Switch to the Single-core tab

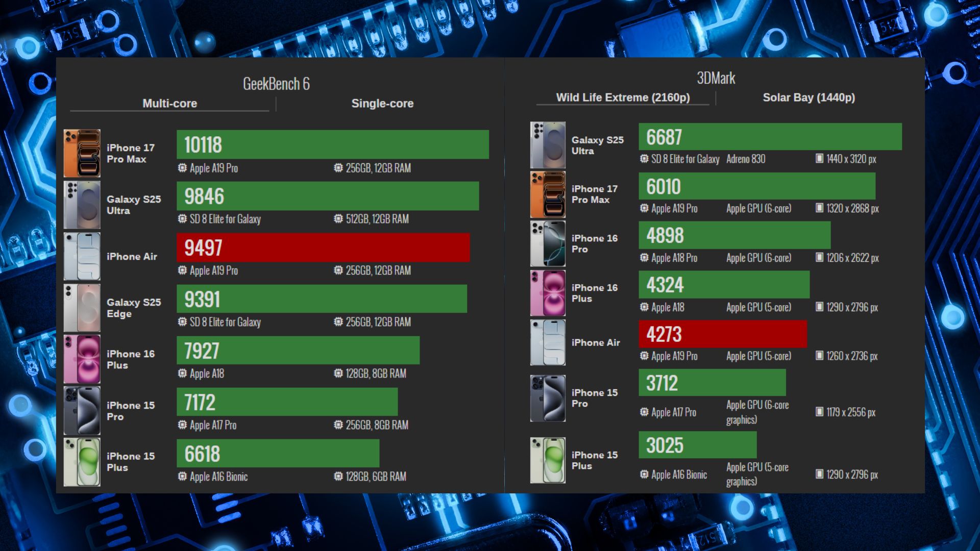tap(382, 104)
